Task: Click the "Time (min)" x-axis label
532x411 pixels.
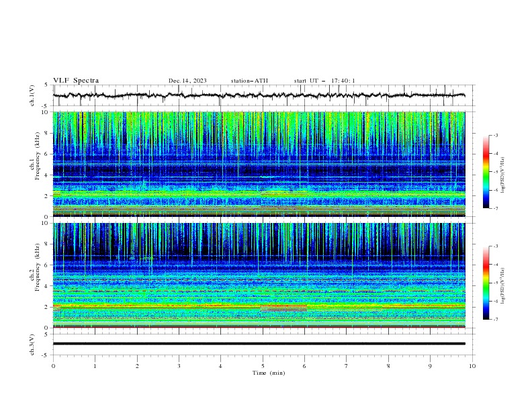Action: click(269, 373)
